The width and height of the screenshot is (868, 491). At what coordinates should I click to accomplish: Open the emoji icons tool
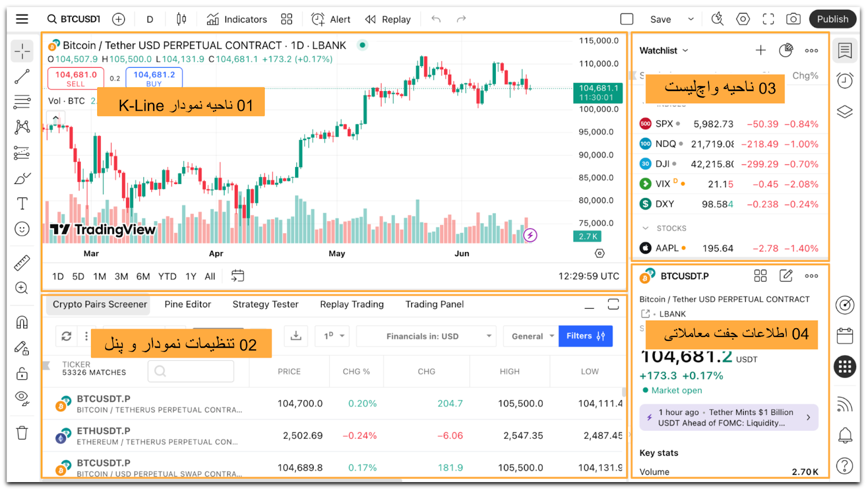tap(22, 229)
